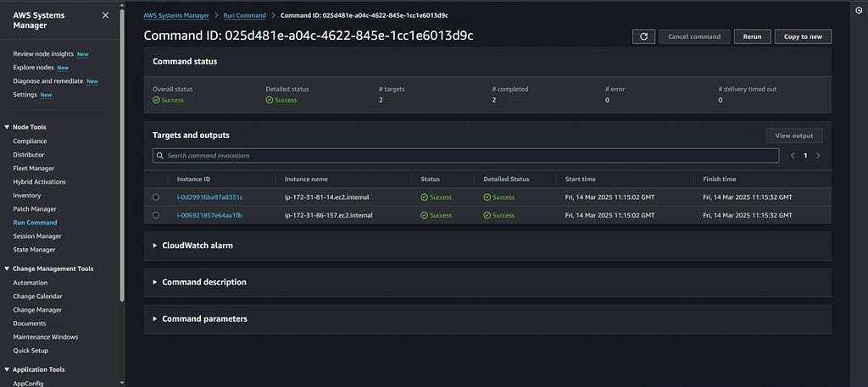868x387 pixels.
Task: Open Session Manager
Action: pos(37,236)
